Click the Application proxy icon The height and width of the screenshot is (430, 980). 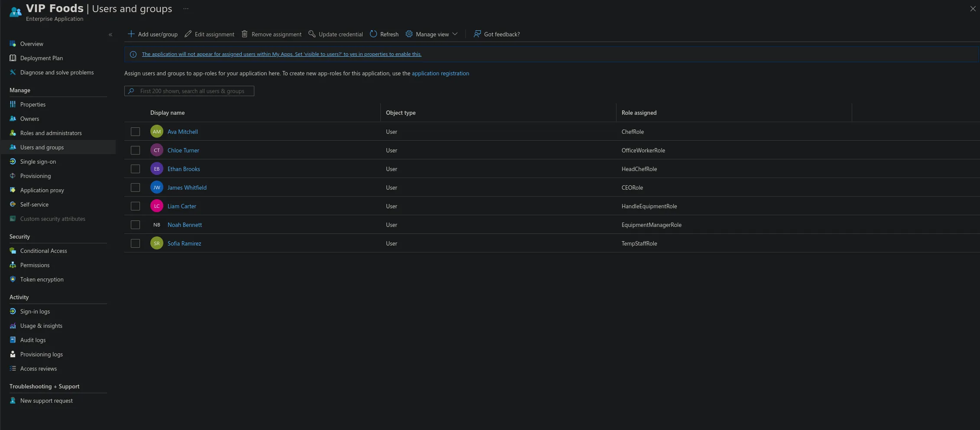[13, 190]
